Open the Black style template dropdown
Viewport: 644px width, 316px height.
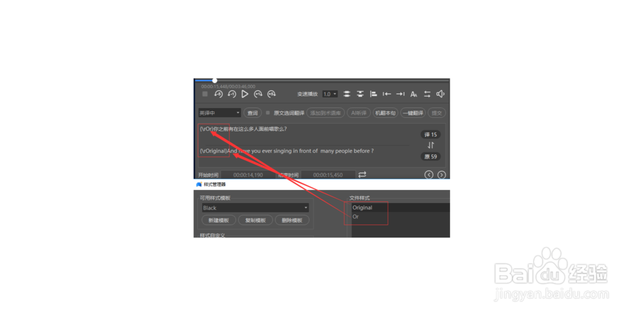(x=255, y=208)
